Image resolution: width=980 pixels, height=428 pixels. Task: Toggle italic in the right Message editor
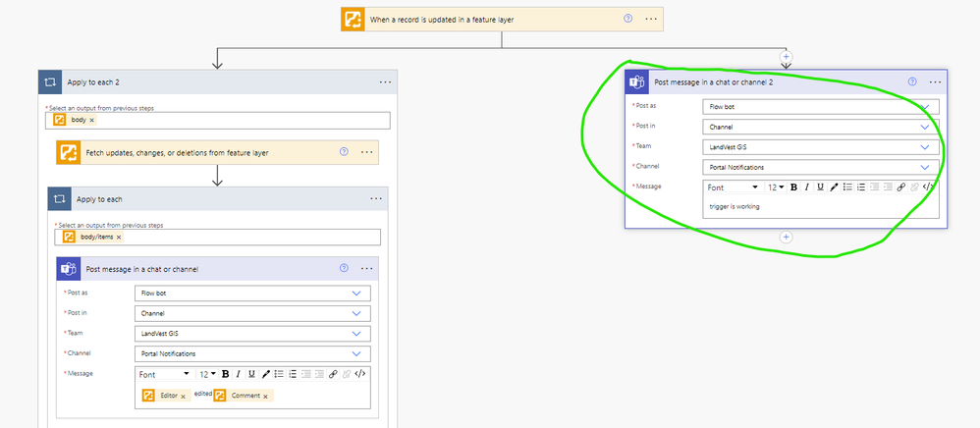tap(807, 187)
